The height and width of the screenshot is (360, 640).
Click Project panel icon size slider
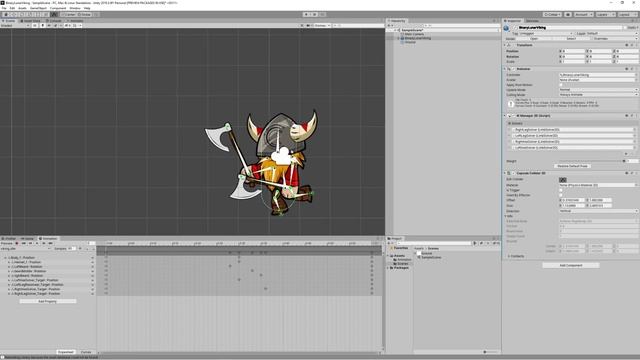[x=485, y=352]
